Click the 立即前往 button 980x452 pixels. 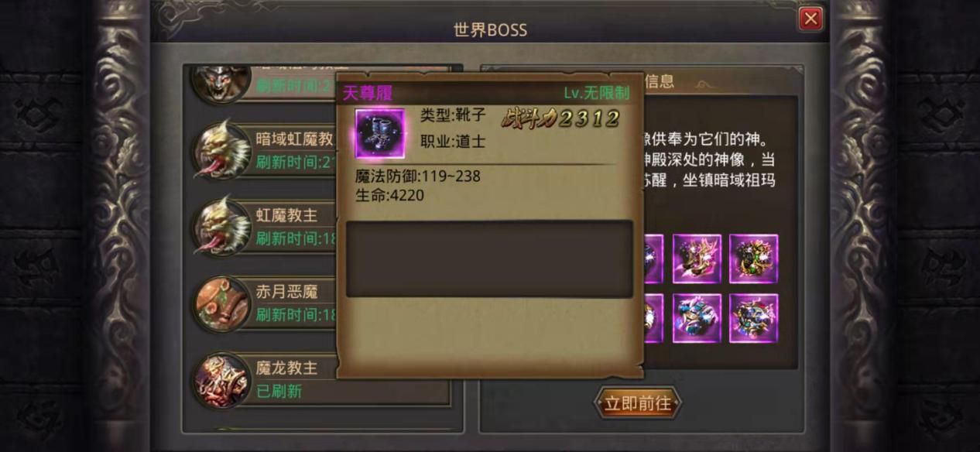[x=637, y=403]
